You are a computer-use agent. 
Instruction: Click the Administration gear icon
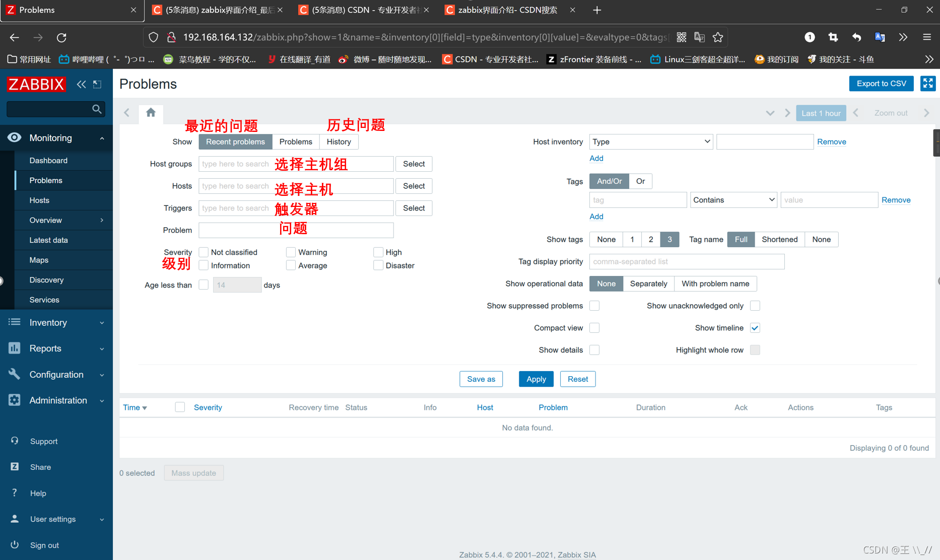(14, 400)
